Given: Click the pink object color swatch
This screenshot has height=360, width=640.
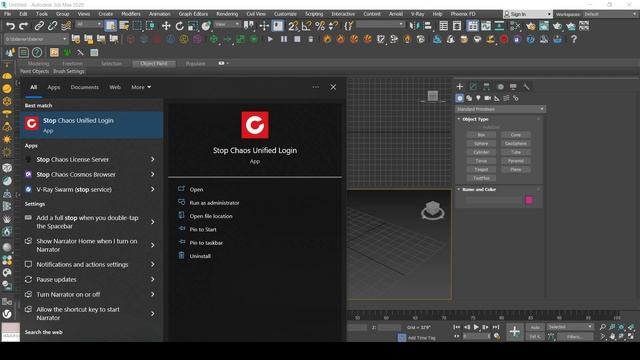Looking at the screenshot, I should pos(529,200).
